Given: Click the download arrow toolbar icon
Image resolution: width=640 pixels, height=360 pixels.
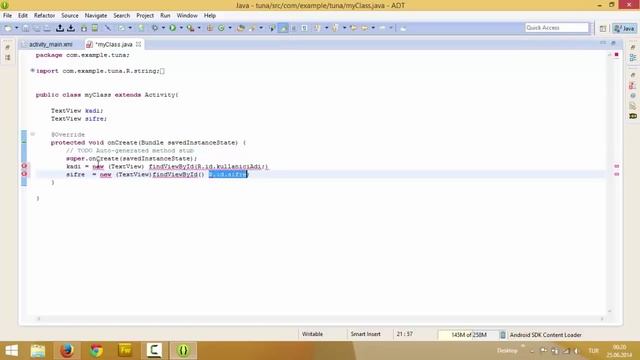Looking at the screenshot, I should [x=71, y=28].
